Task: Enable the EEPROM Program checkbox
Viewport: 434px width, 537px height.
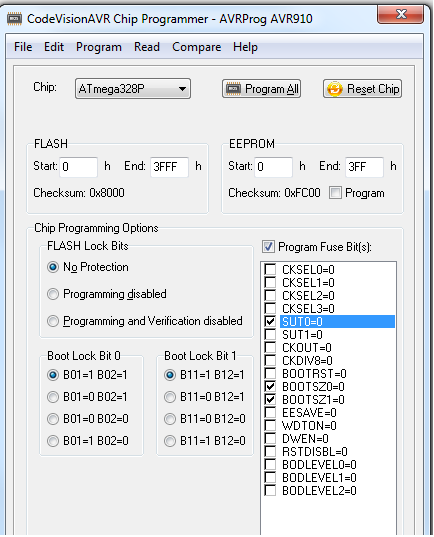Action: (335, 192)
